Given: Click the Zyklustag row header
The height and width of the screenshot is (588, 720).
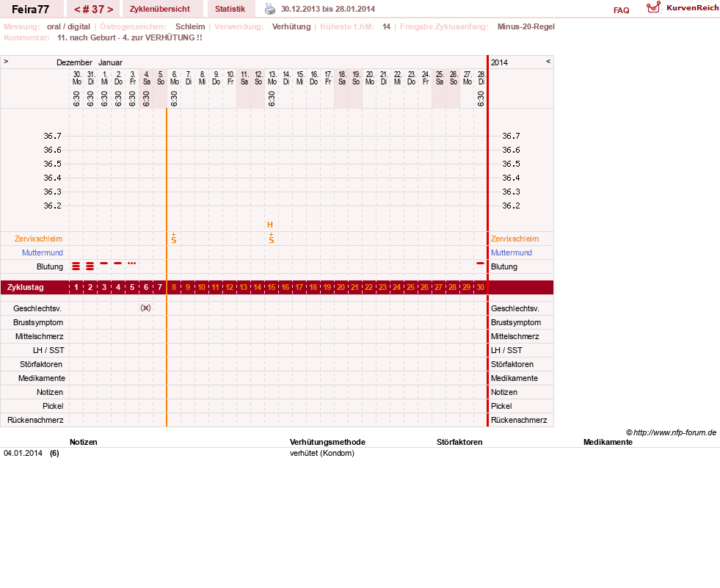Looking at the screenshot, I should [25, 287].
